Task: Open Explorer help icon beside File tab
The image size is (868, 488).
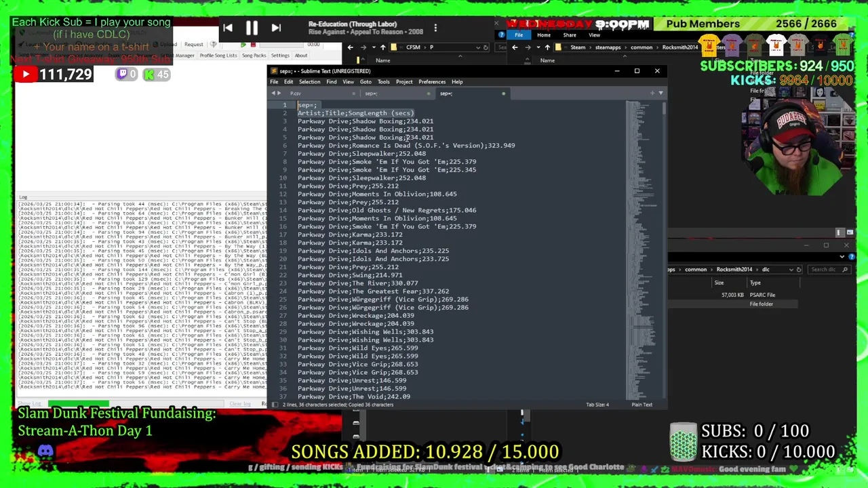Action: [x=502, y=35]
